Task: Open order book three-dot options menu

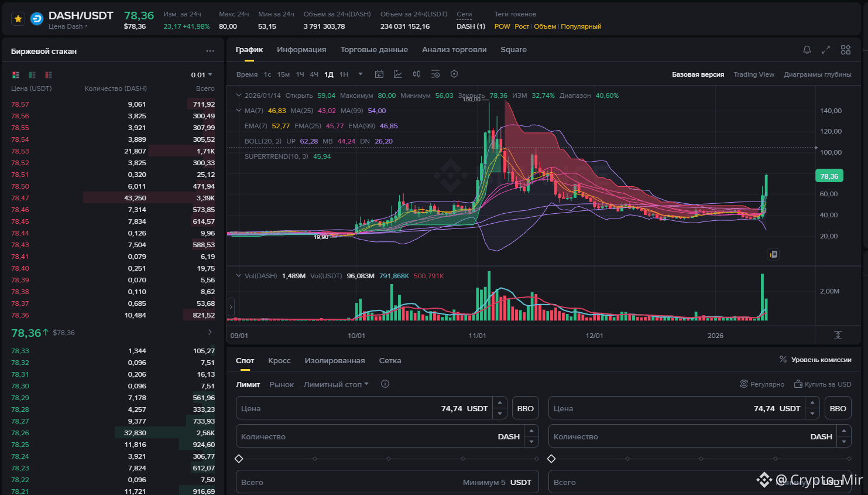Action: 210,51
